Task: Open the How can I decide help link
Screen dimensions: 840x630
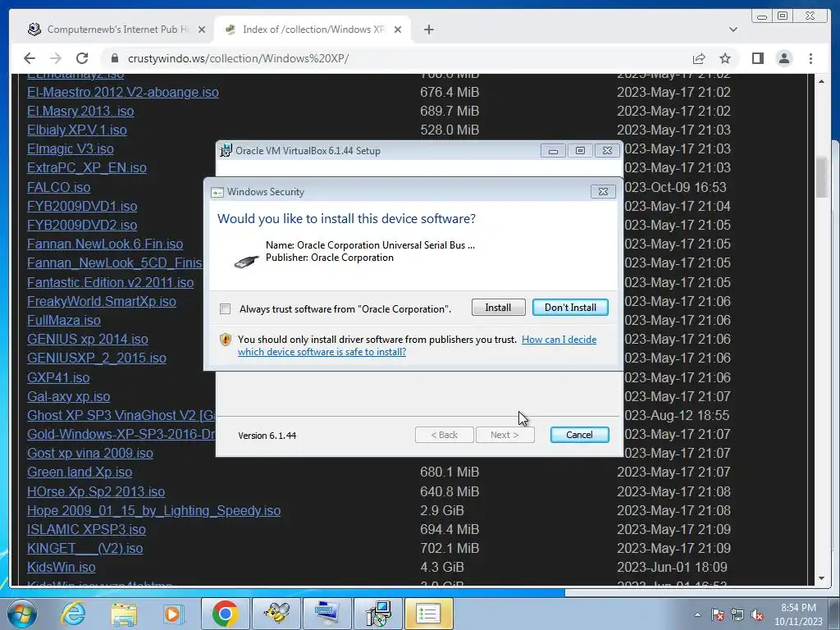Action: [417, 345]
